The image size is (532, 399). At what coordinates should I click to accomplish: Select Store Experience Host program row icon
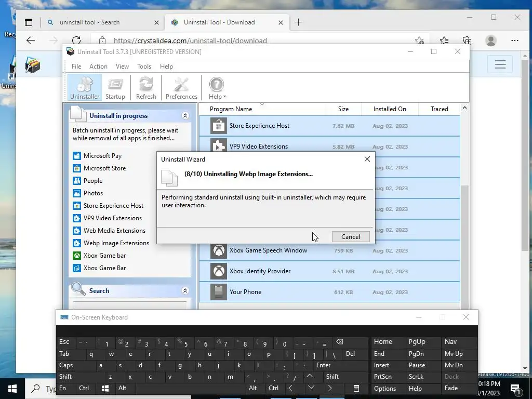point(219,126)
